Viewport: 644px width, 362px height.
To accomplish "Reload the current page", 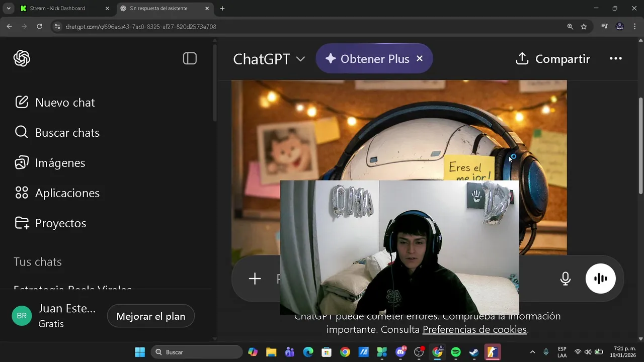I will (39, 27).
